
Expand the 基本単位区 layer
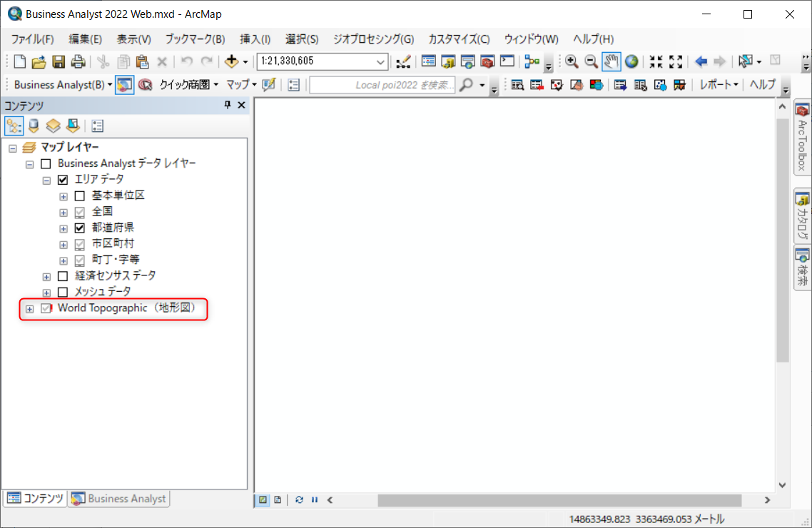pos(64,197)
